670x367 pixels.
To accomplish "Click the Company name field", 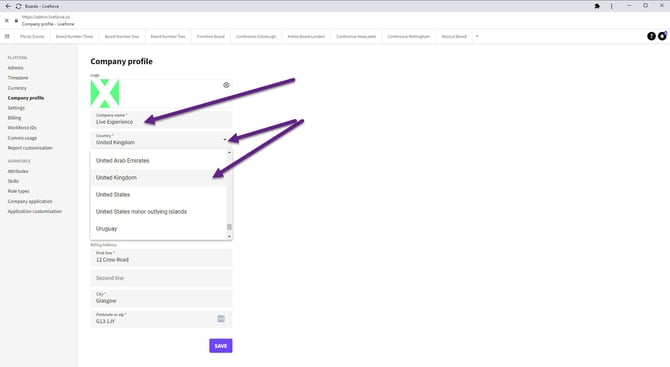I will [161, 119].
